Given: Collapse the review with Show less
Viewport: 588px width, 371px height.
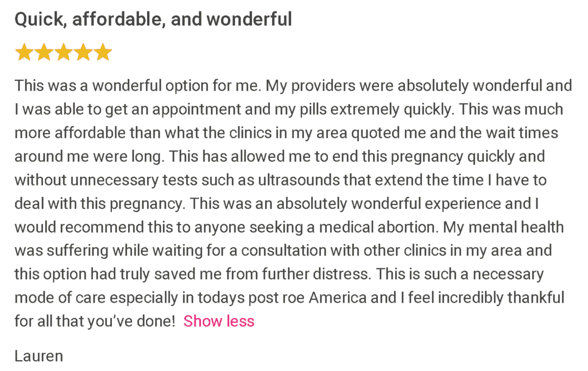Looking at the screenshot, I should tap(219, 321).
